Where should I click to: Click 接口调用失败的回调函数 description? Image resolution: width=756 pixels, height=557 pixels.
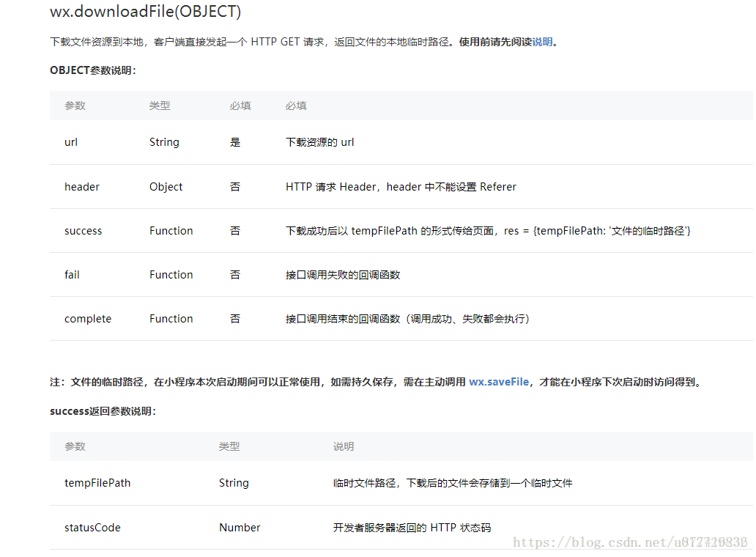coord(343,275)
